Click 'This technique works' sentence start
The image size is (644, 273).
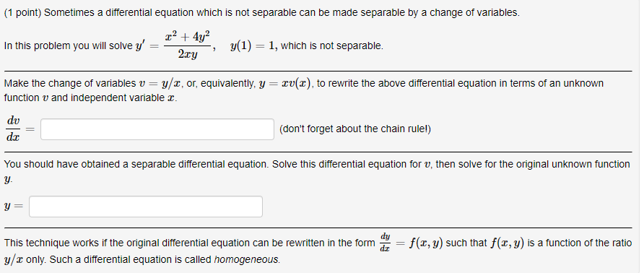pos(45,243)
